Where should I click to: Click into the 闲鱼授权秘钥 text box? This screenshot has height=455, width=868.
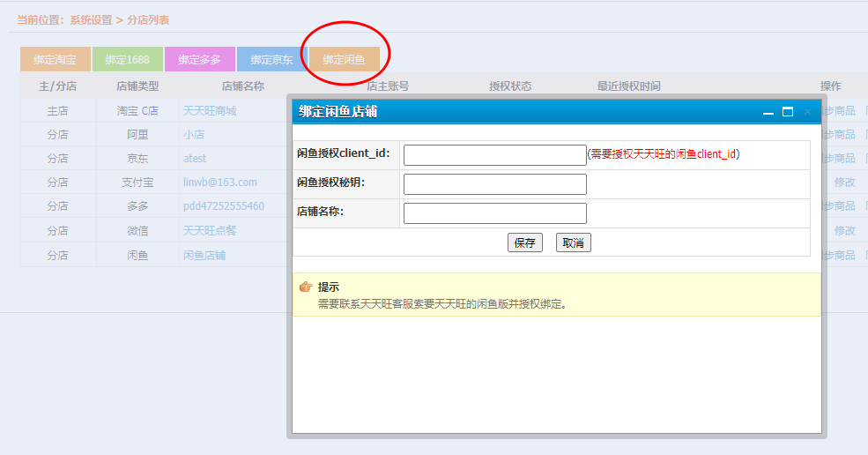494,184
